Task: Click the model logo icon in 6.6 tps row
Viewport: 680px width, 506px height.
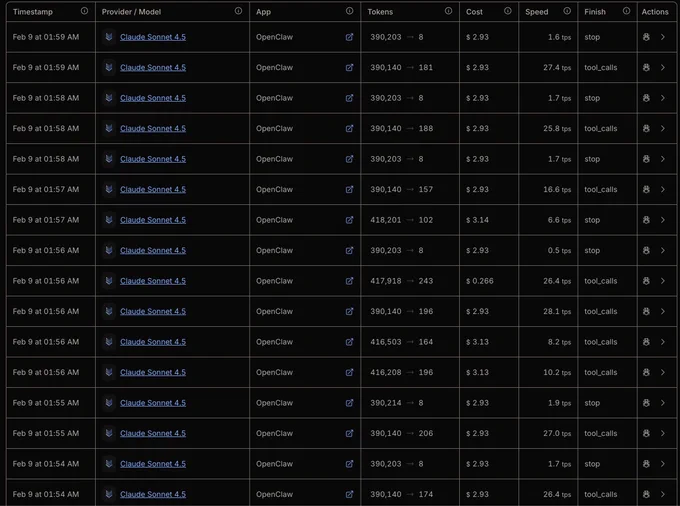Action: 109,220
